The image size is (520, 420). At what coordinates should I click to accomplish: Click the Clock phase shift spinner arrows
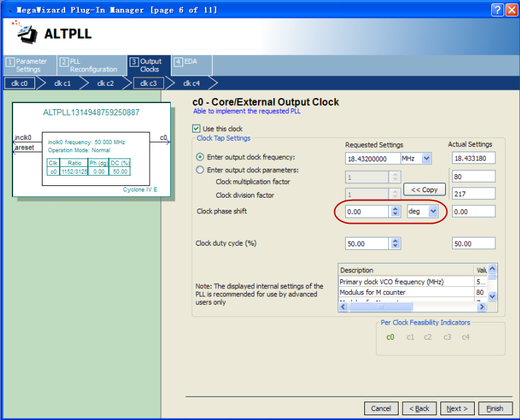pos(395,211)
